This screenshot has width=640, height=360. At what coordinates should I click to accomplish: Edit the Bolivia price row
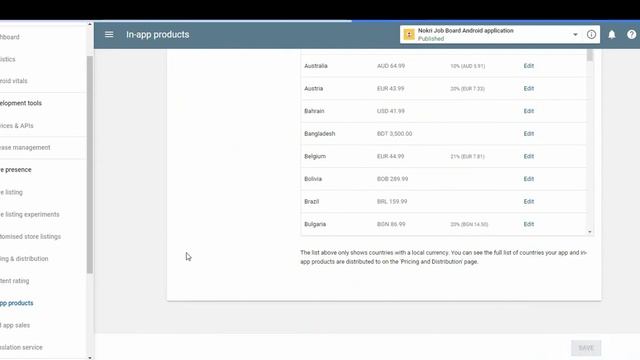coord(529,179)
